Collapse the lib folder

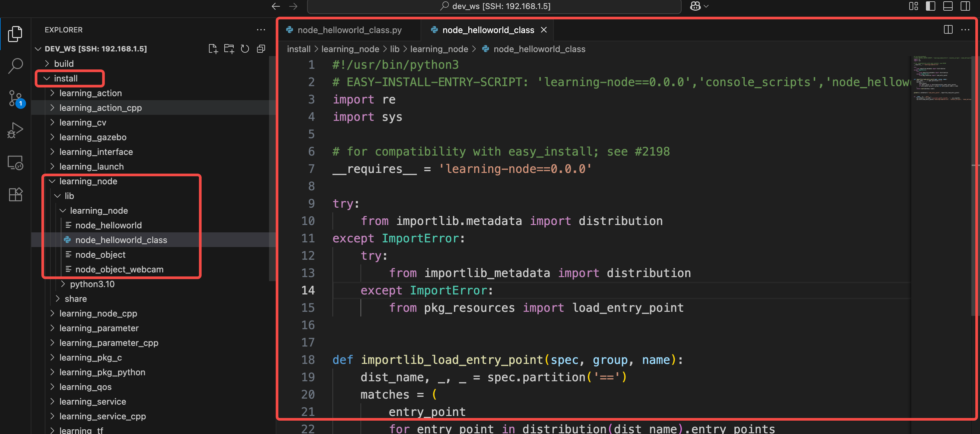69,196
